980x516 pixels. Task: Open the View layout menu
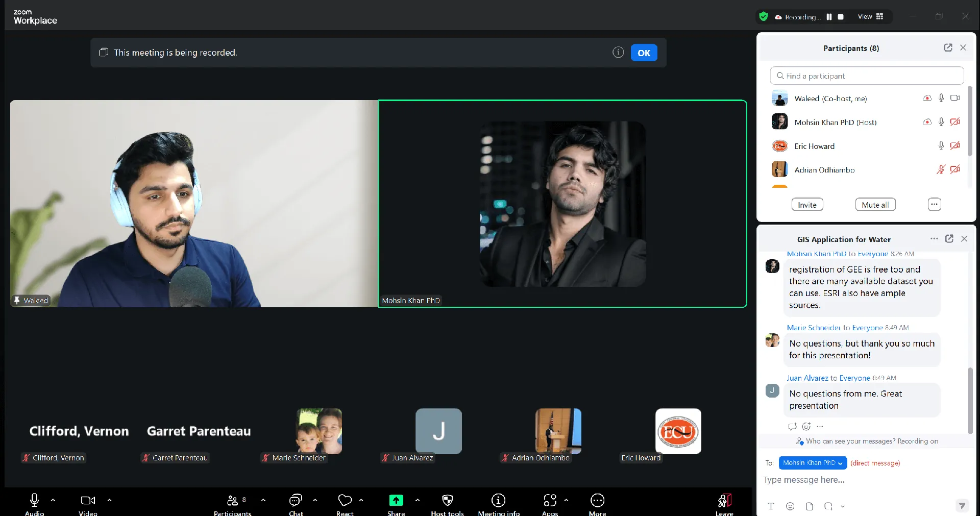click(x=870, y=17)
